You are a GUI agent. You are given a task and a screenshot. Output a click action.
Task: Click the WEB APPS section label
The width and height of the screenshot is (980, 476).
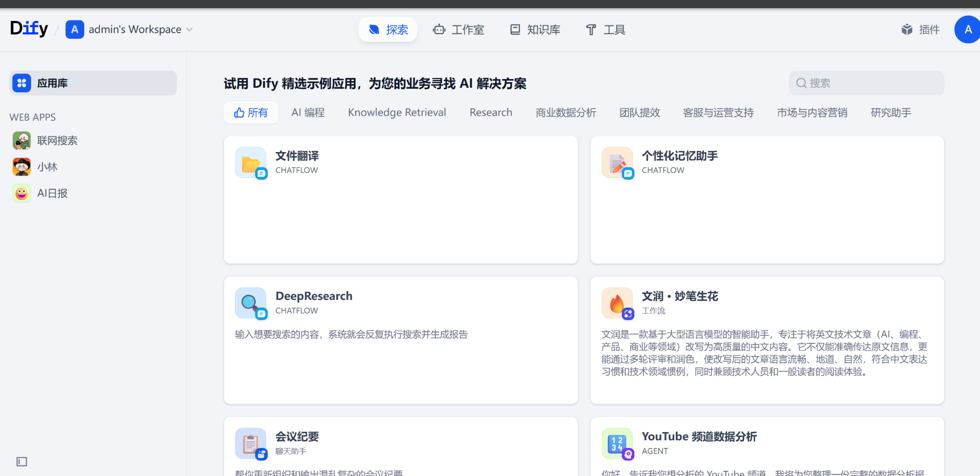click(x=33, y=117)
